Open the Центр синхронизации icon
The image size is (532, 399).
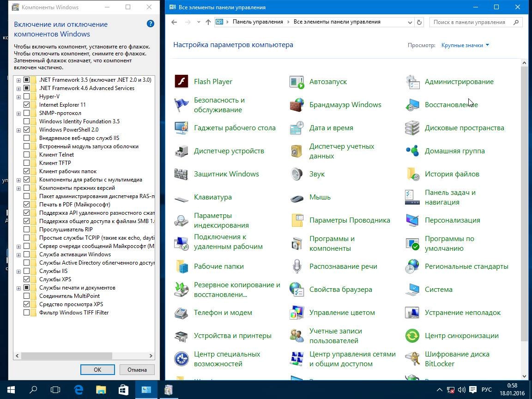pos(412,336)
